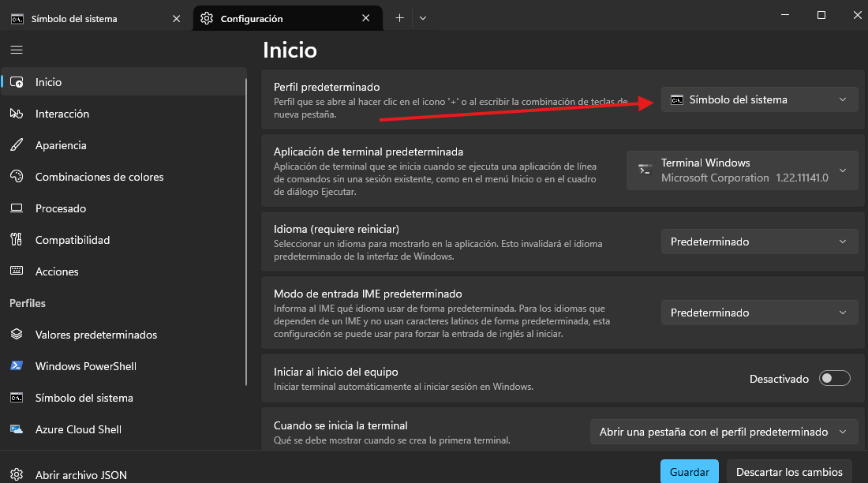Open Combinaciones de colores settings
Screen dimensions: 868x483
pyautogui.click(x=123, y=177)
